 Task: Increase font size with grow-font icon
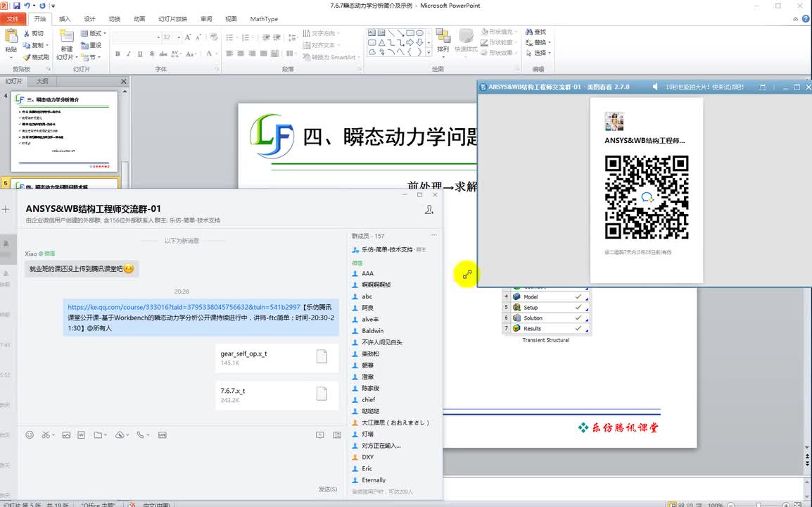pos(187,37)
